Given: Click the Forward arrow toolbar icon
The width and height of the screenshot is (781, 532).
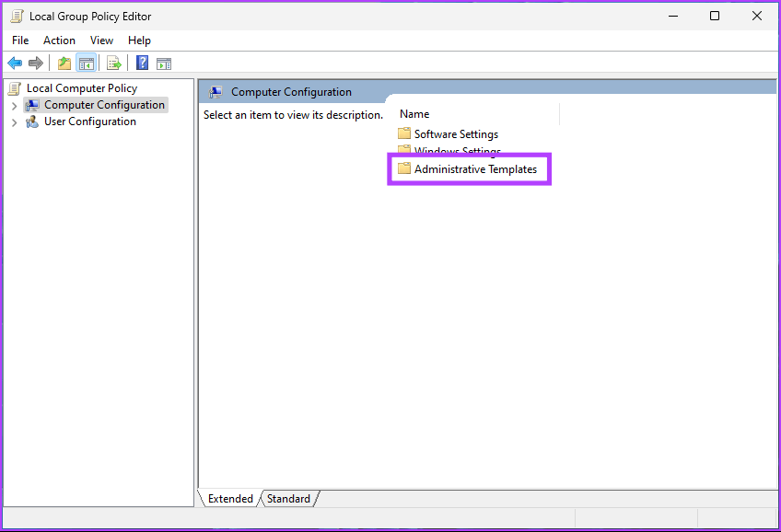Looking at the screenshot, I should (36, 64).
